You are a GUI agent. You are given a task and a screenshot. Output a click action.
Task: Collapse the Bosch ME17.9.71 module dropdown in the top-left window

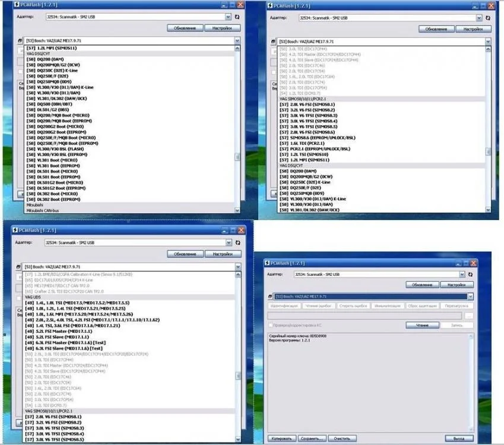[x=237, y=41]
